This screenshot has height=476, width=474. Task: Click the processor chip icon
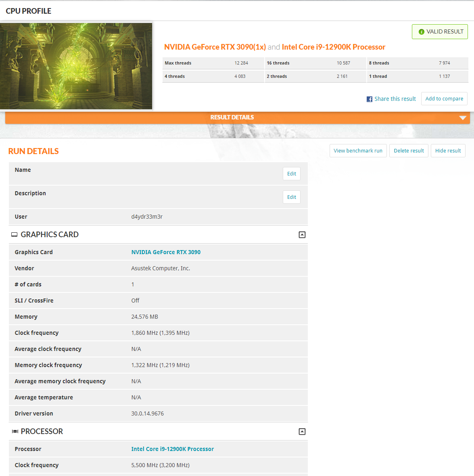15,431
